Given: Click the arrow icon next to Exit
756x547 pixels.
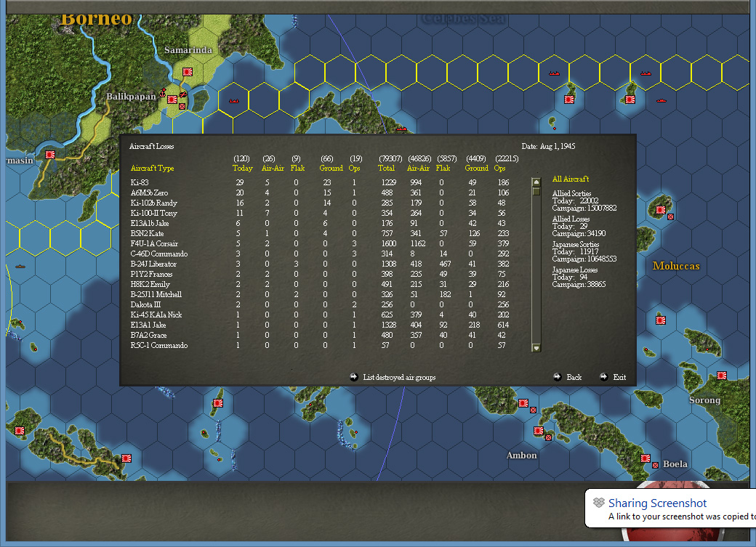Looking at the screenshot, I should pyautogui.click(x=603, y=377).
